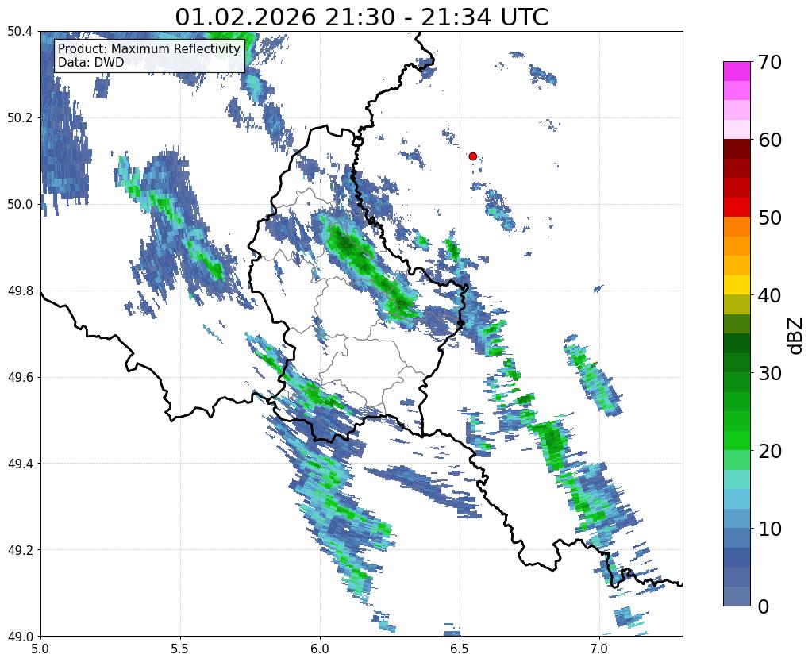
Task: Click the dark red colorbar segment
Action: pos(737,149)
